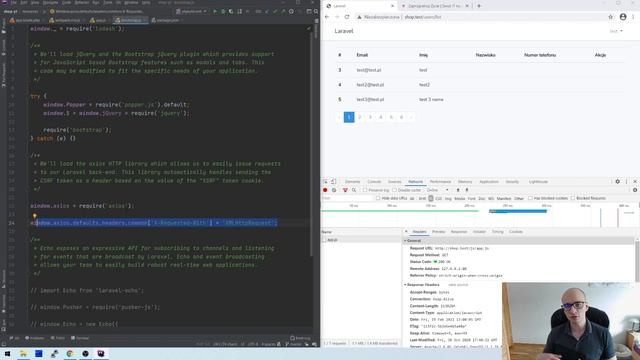The height and width of the screenshot is (360, 640).
Task: Open the Elements tab in DevTools
Action: click(352, 182)
